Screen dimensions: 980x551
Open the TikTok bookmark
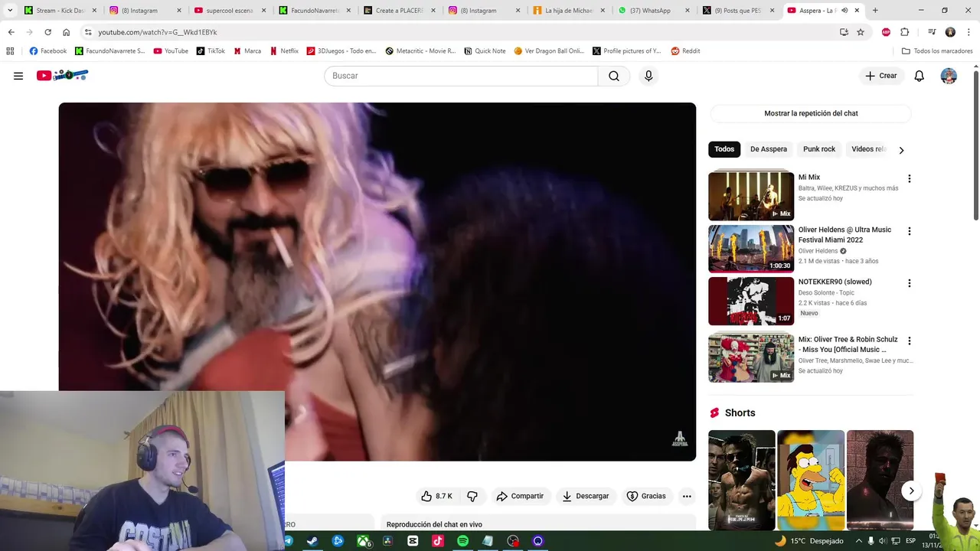[210, 51]
